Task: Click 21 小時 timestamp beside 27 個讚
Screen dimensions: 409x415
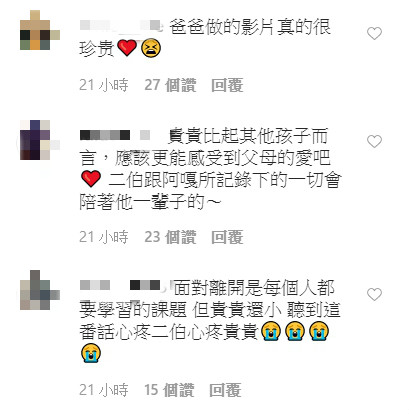Action: [x=104, y=85]
